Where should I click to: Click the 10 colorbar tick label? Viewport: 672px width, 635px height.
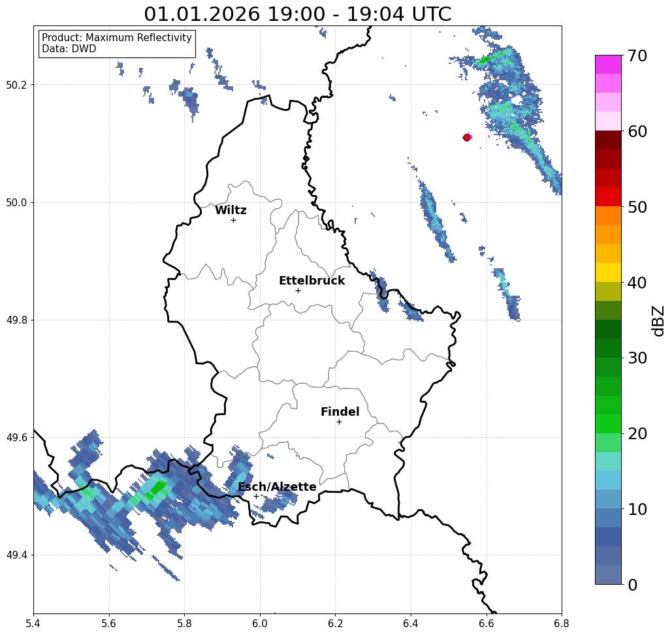[637, 508]
